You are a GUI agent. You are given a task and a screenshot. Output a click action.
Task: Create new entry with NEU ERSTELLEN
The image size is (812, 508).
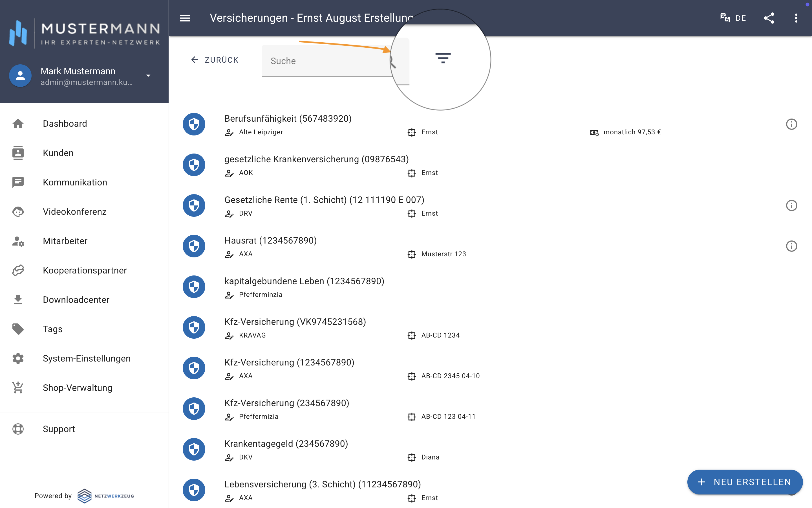click(x=745, y=482)
